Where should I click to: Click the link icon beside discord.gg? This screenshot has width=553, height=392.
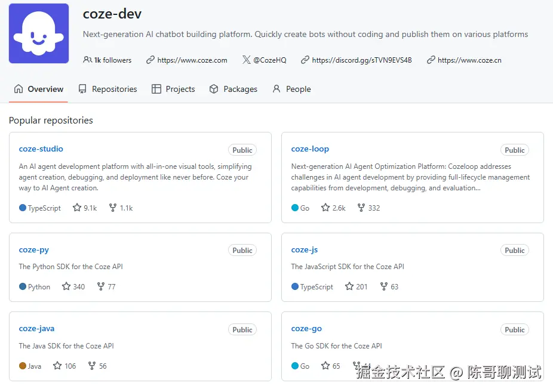pos(305,60)
